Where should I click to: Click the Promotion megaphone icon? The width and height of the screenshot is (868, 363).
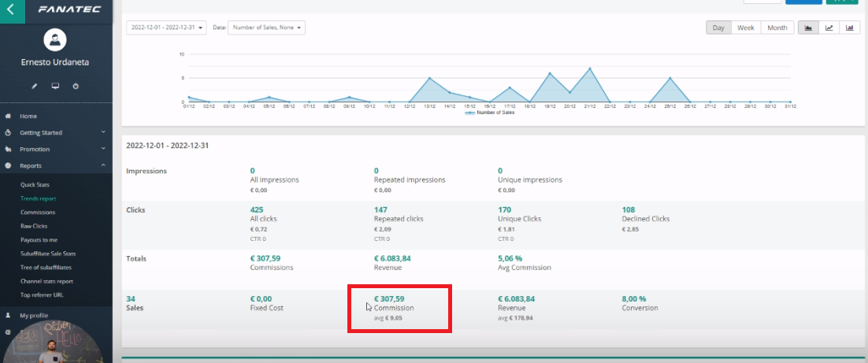coord(9,150)
